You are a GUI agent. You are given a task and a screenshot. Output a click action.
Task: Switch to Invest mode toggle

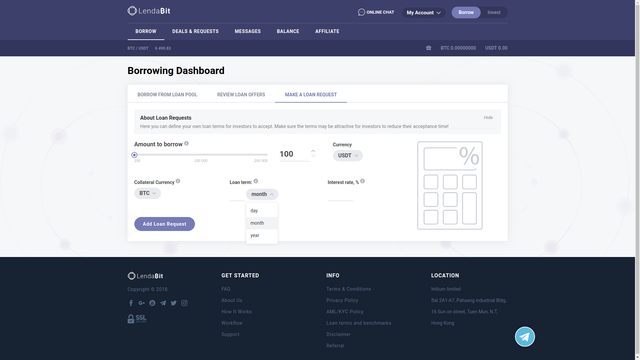pyautogui.click(x=494, y=12)
